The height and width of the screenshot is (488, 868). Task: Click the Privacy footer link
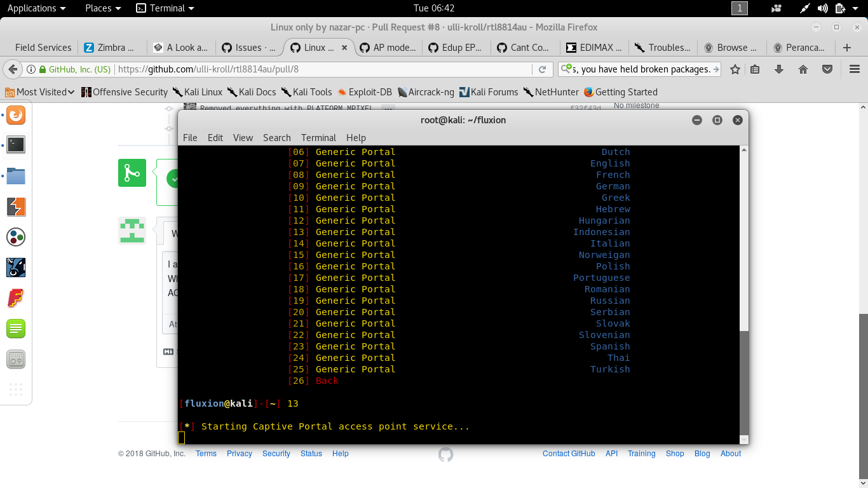tap(240, 454)
